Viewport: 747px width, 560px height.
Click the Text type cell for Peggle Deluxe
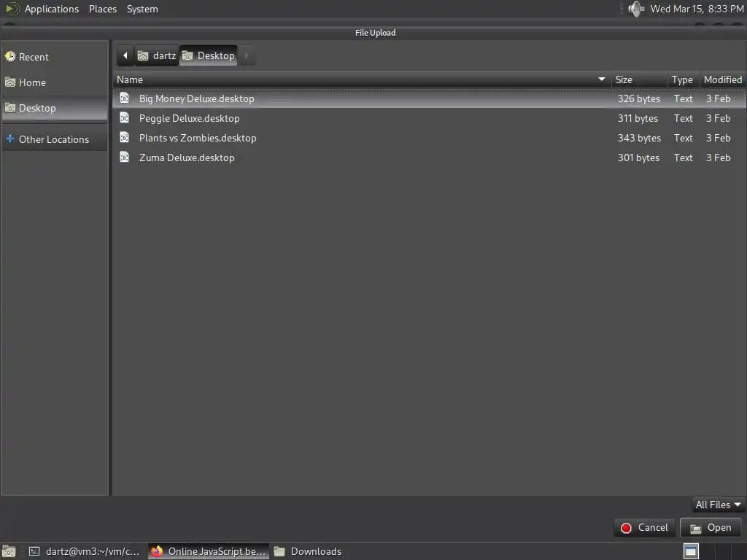tap(683, 118)
